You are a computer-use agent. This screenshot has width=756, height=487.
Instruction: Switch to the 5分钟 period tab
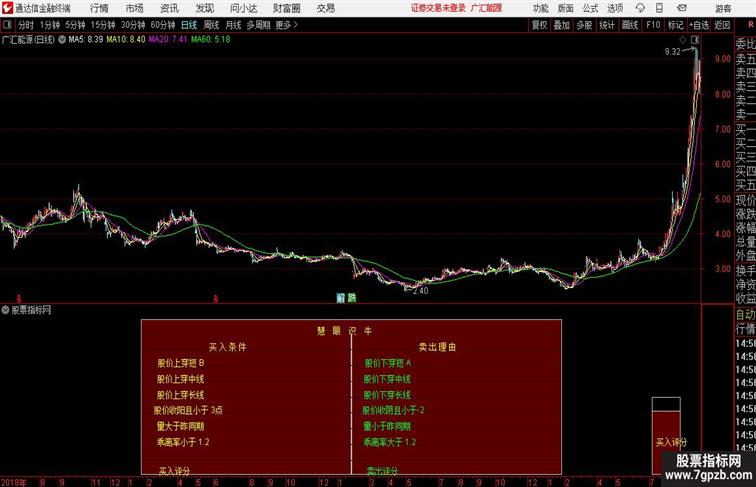75,25
